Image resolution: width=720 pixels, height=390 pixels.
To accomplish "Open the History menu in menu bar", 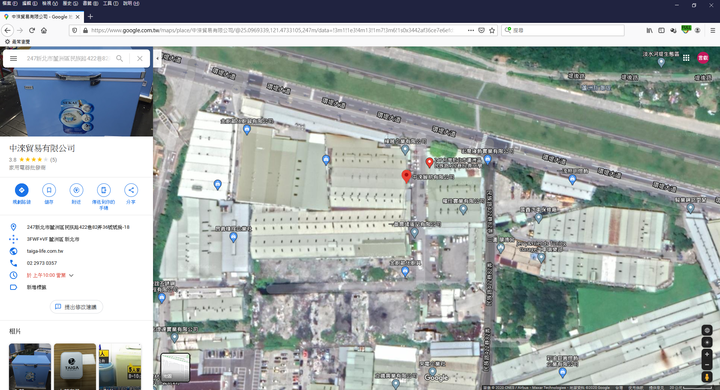I will pos(70,3).
